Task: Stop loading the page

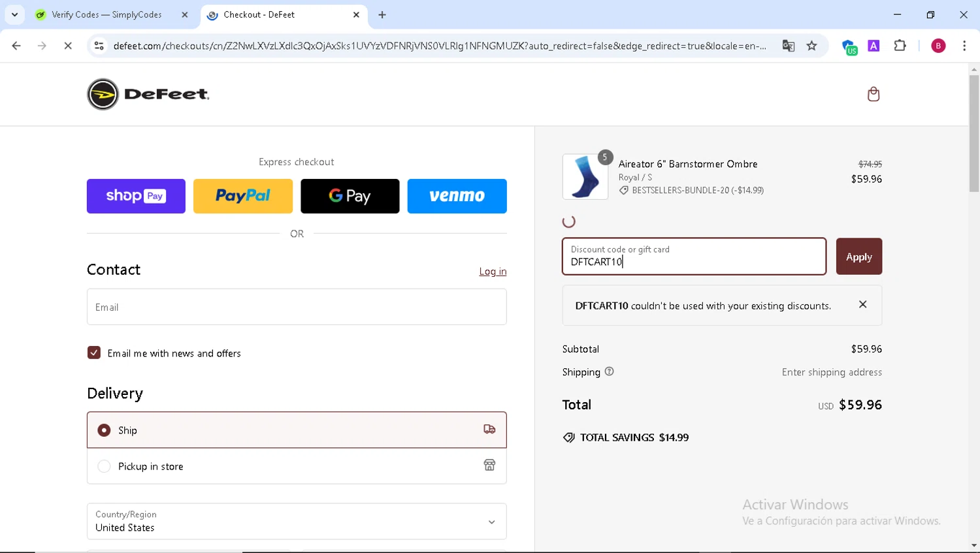Action: point(68,46)
